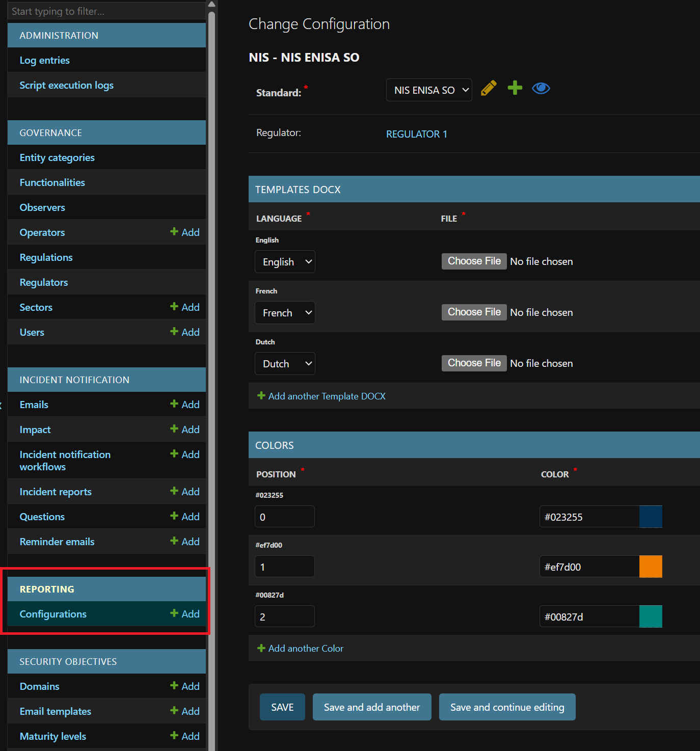Screen dimensions: 700x751
Task: Add a new User from sidebar
Action: (x=185, y=332)
